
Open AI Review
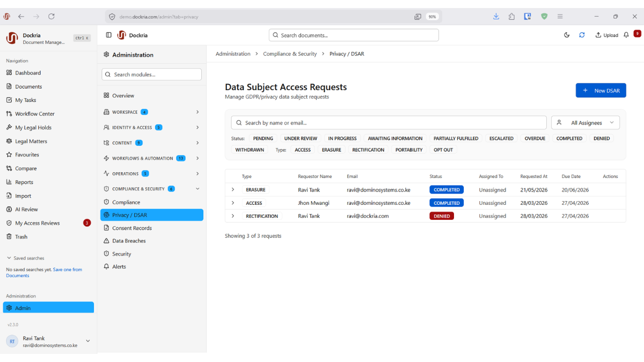click(26, 209)
